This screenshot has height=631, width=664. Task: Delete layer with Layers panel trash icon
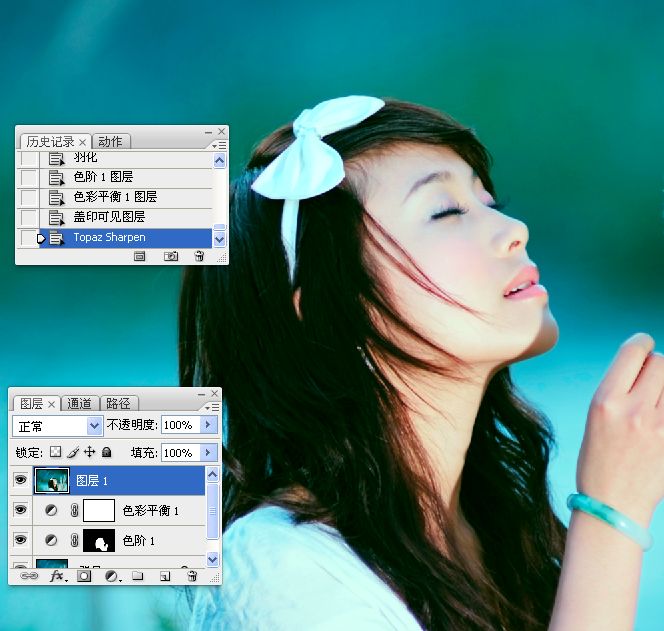192,576
